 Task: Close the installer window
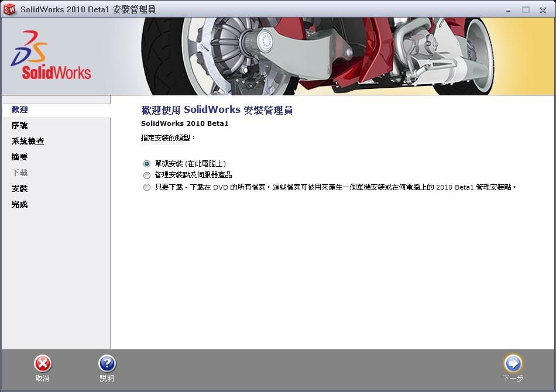pos(543,10)
